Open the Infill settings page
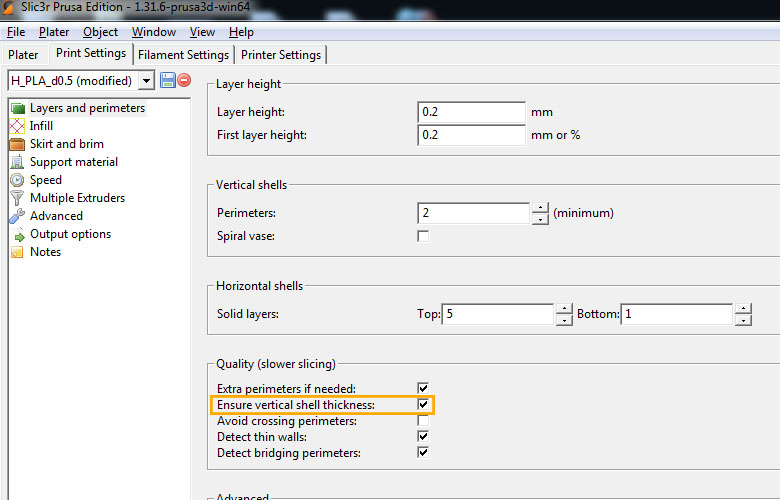The height and width of the screenshot is (500, 780). click(41, 126)
